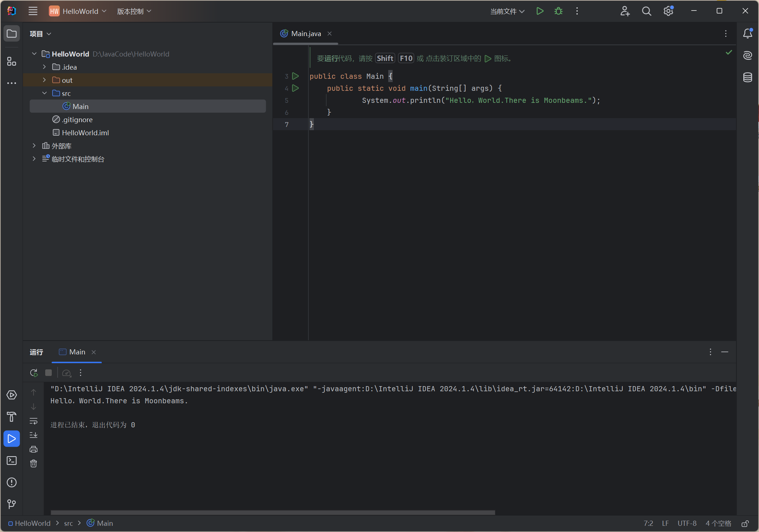The width and height of the screenshot is (759, 532).
Task: Toggle scroll to end of console
Action: click(34, 435)
